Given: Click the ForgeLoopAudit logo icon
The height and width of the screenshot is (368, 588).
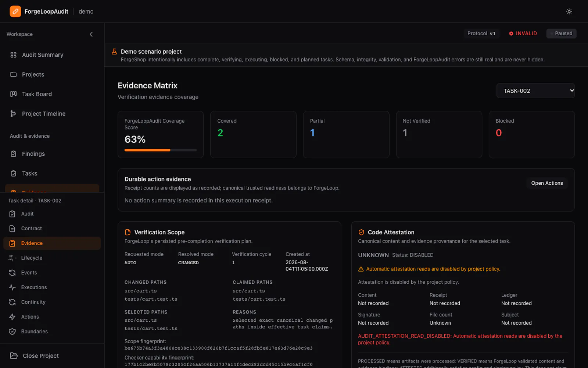Looking at the screenshot, I should pos(15,11).
